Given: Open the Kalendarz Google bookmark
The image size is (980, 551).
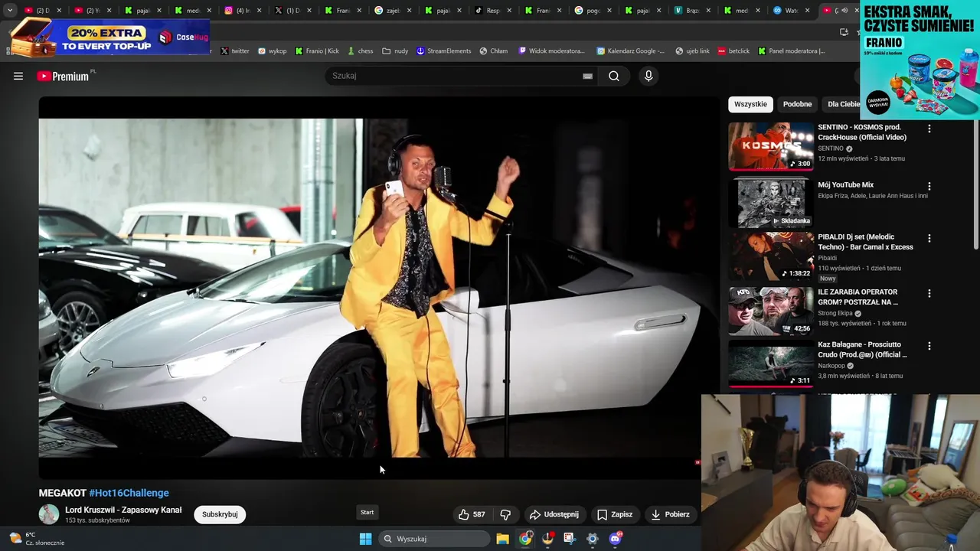Looking at the screenshot, I should click(x=631, y=51).
